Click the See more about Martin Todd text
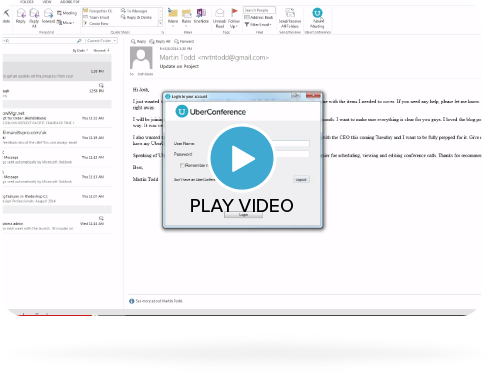Image resolution: width=488 pixels, height=374 pixels. pos(159,301)
